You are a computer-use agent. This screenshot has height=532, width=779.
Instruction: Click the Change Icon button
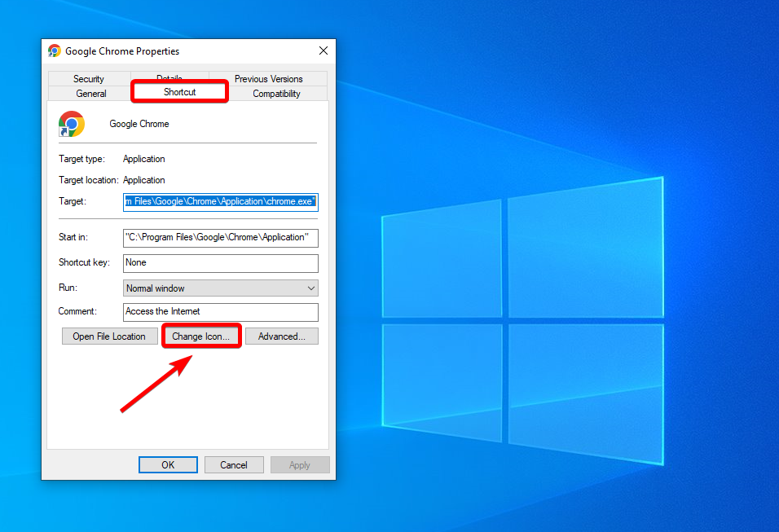[x=200, y=336]
